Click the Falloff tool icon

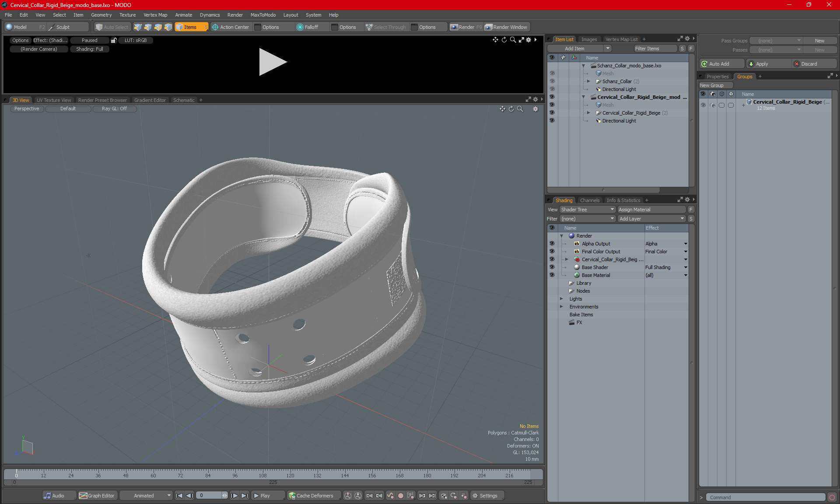click(x=301, y=27)
